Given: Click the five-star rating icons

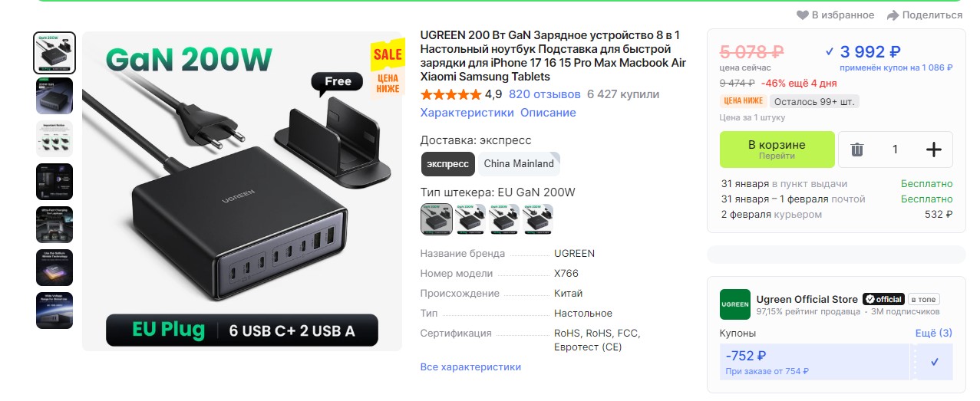Looking at the screenshot, I should click(x=451, y=95).
